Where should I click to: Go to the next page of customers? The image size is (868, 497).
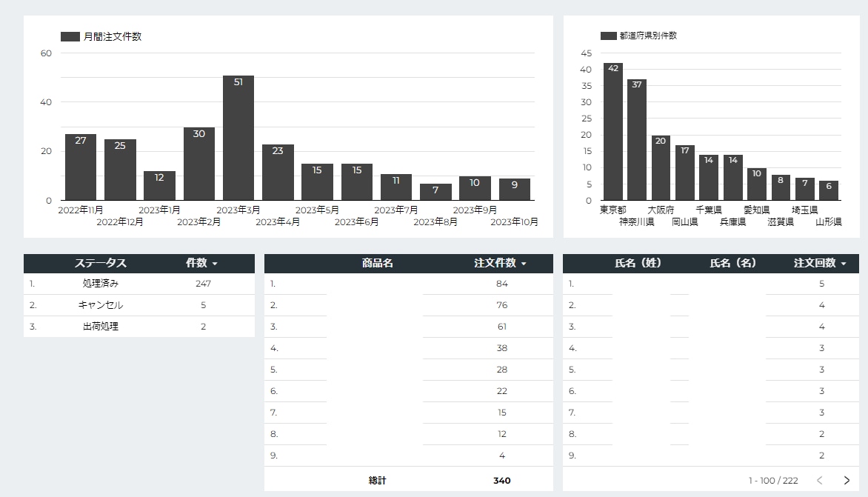(x=847, y=481)
